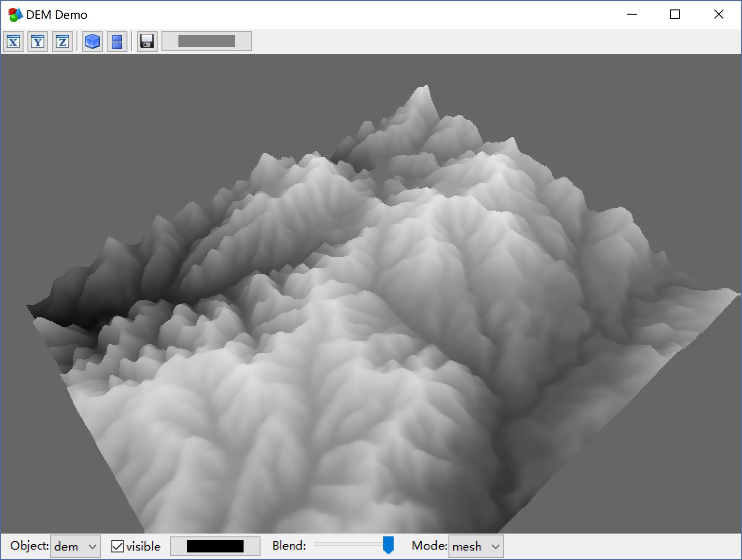Click the black object color swatch
The width and height of the screenshot is (742, 560).
(215, 546)
